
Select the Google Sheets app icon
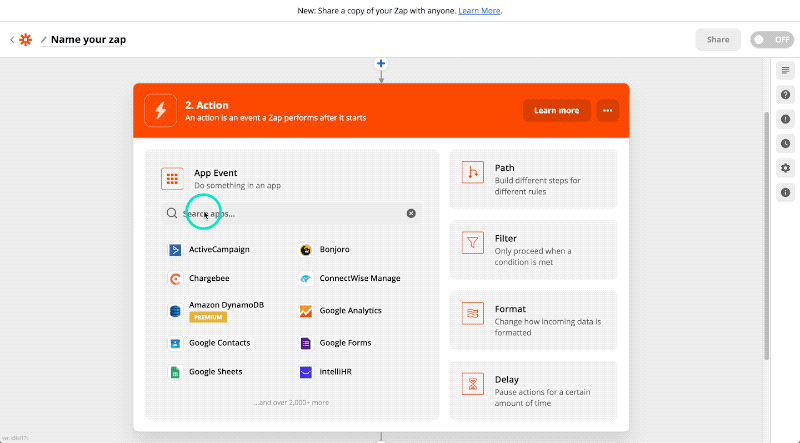pyautogui.click(x=175, y=372)
